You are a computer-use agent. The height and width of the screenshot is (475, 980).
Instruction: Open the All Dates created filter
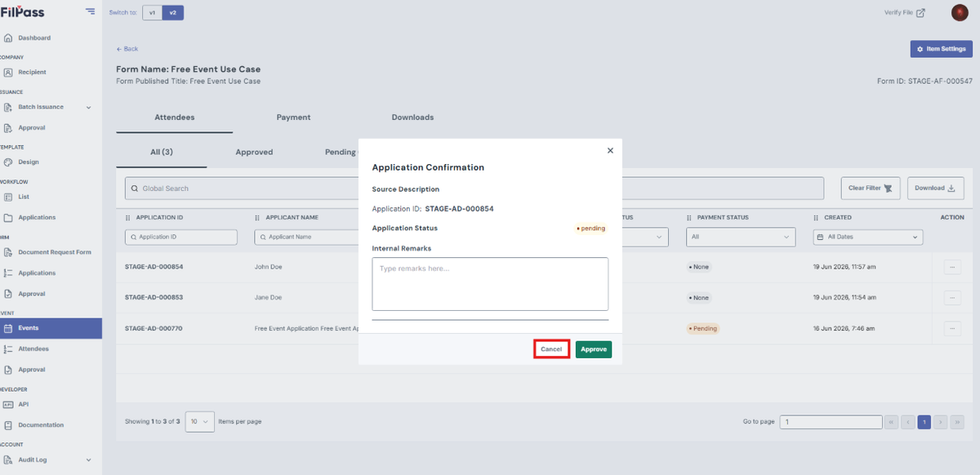click(x=868, y=237)
